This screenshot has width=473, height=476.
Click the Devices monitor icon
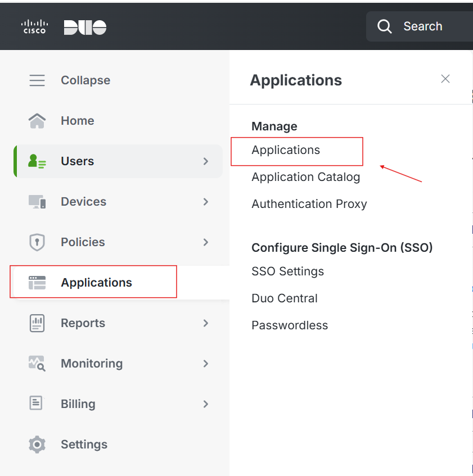point(37,202)
